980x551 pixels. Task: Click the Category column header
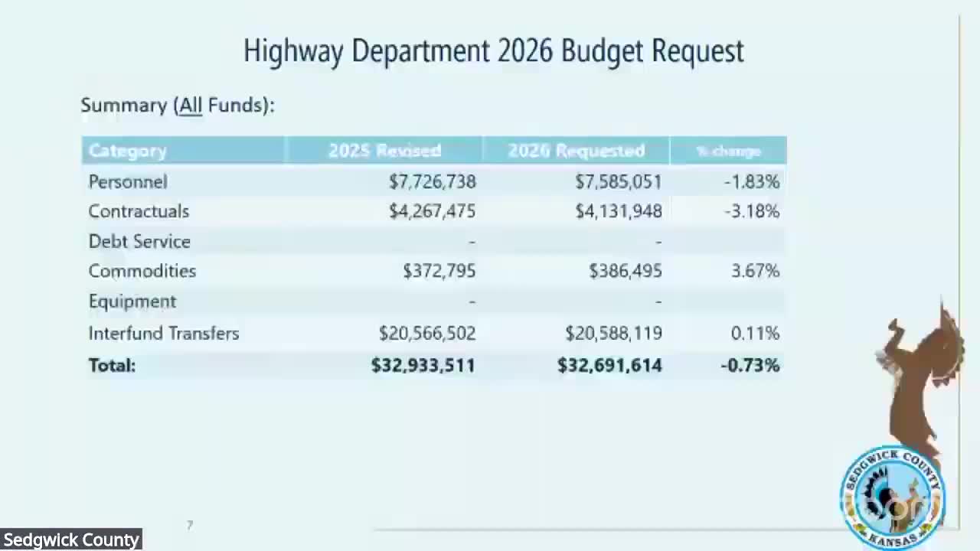[x=128, y=151]
